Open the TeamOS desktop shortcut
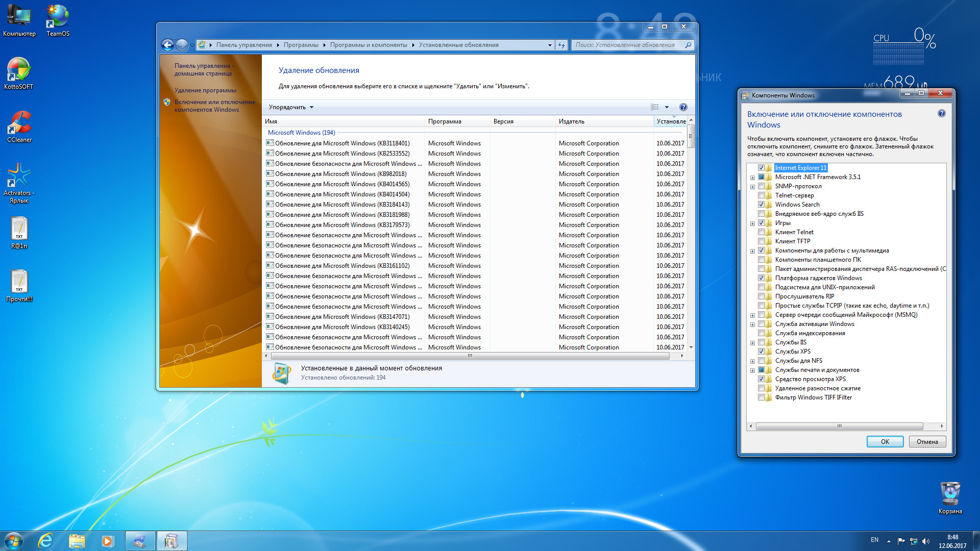Screen dimensions: 980x551 (58, 20)
